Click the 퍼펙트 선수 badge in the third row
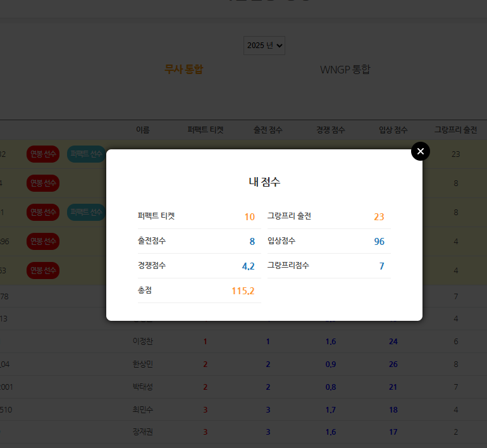Image resolution: width=487 pixels, height=448 pixels. click(86, 212)
